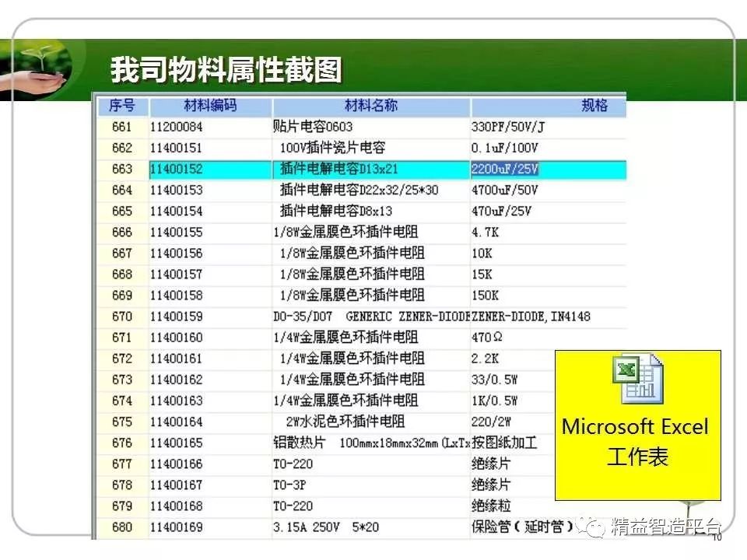Screen dimensions: 747x560
Task: Sort by the 序号 column header
Action: pos(121,106)
